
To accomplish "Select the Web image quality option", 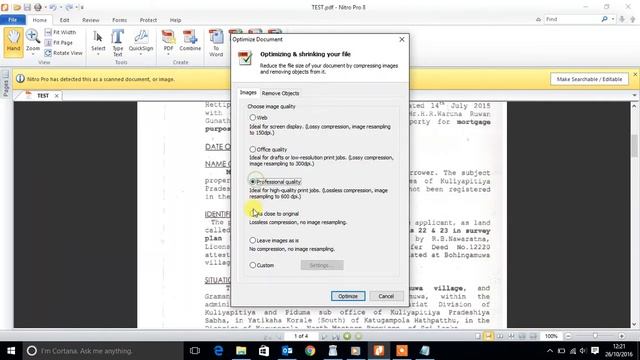I will point(252,118).
